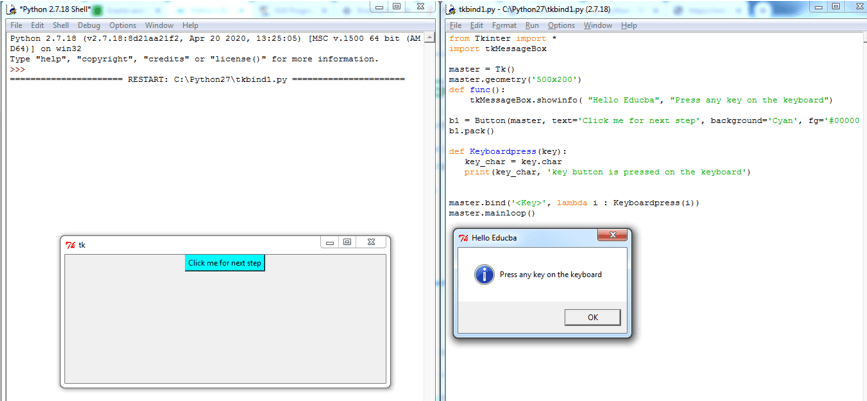Viewport: 867px width, 401px height.
Task: Close the Hello Educba message box
Action: [613, 236]
